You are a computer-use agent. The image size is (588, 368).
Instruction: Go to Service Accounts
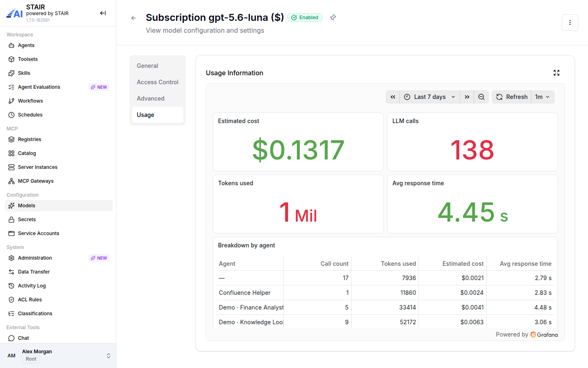(59, 233)
